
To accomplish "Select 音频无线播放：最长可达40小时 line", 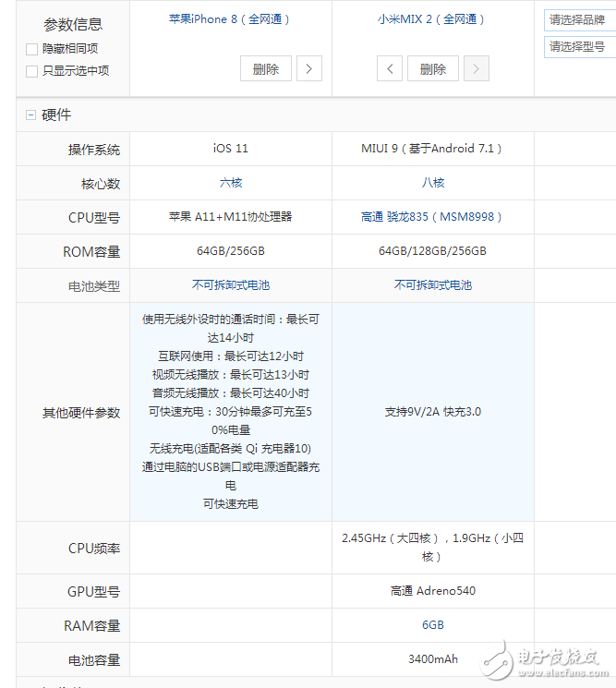I will point(231,393).
